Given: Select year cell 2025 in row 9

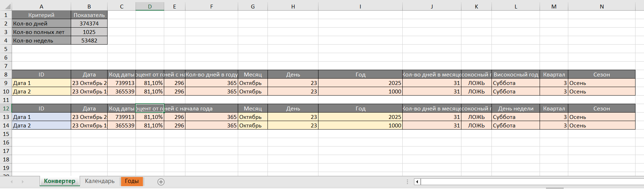Looking at the screenshot, I should click(x=360, y=83).
